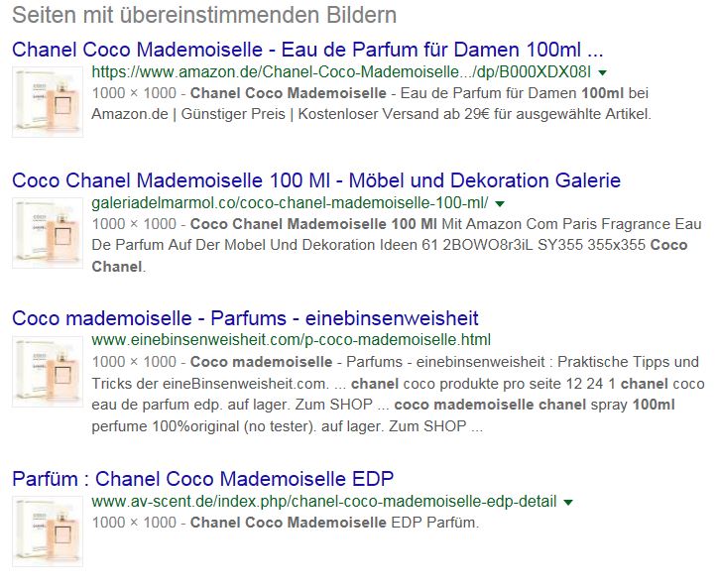Viewport: 718px width, 588px height.
Task: Click the 'EDP Parfüm.' snippet text
Action: tap(434, 523)
